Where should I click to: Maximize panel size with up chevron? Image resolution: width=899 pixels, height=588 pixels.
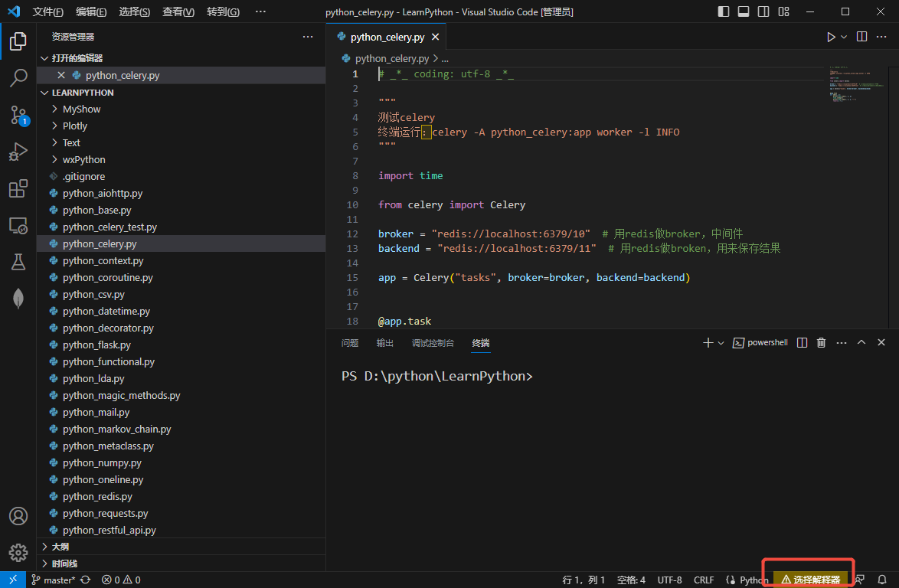click(861, 342)
